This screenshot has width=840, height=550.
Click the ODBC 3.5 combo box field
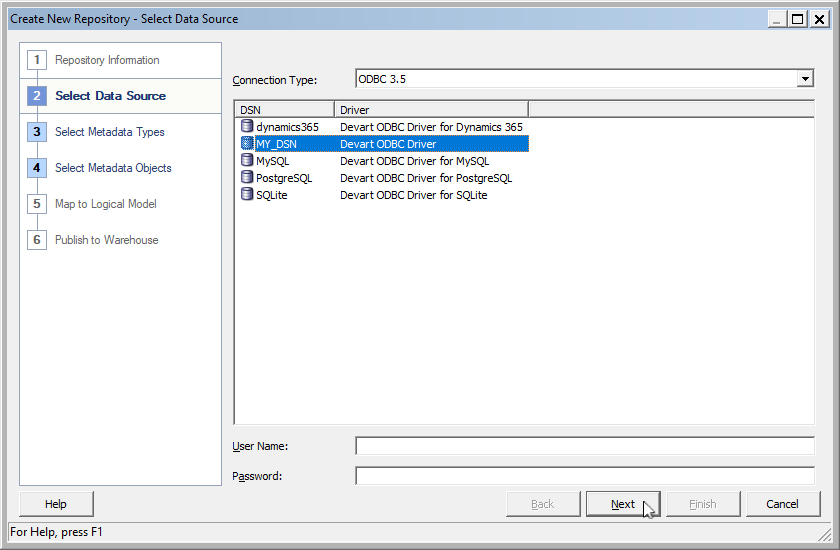coord(584,79)
